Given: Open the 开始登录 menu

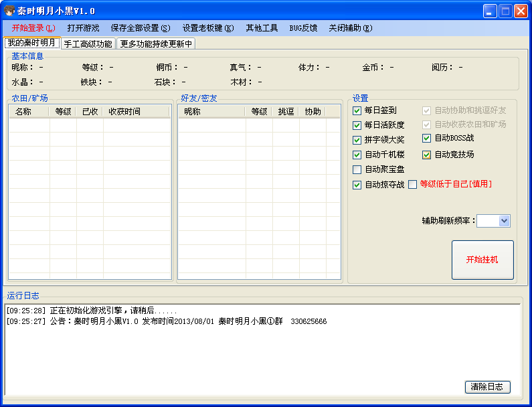Looking at the screenshot, I should click(33, 28).
